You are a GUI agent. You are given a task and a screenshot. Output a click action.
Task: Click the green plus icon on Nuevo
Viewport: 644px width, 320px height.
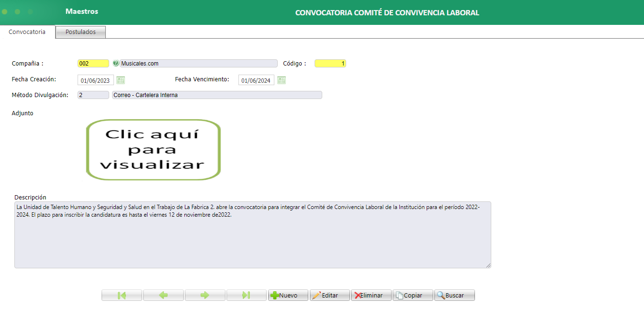[273, 295]
